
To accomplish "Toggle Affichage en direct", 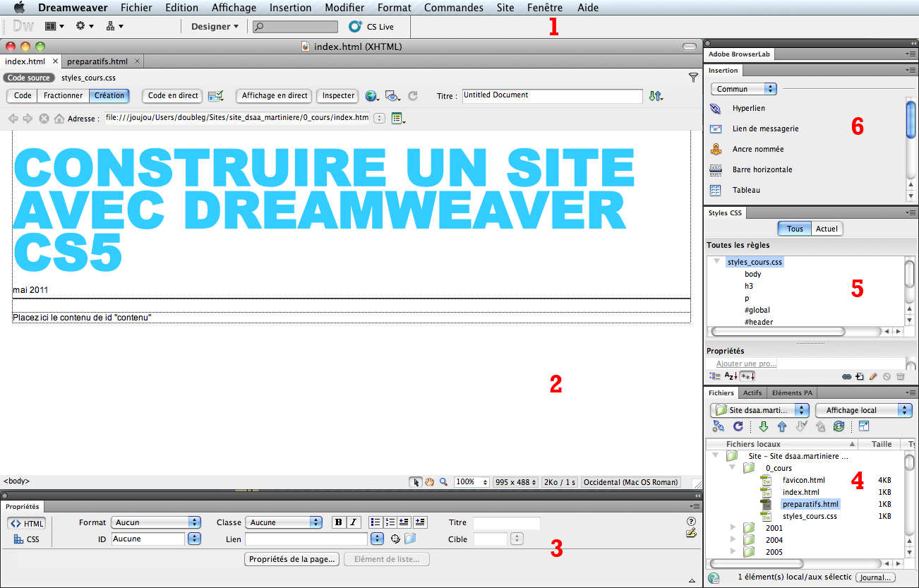I will click(275, 96).
